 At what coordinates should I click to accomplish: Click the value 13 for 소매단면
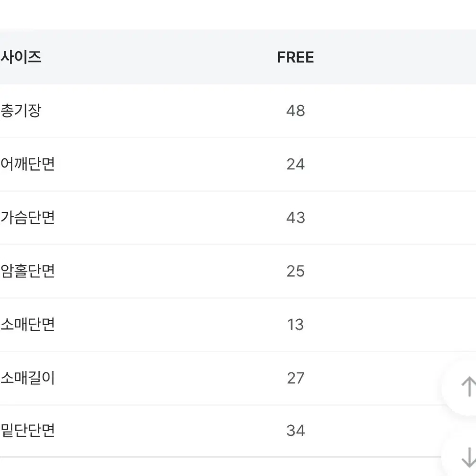coord(295,325)
